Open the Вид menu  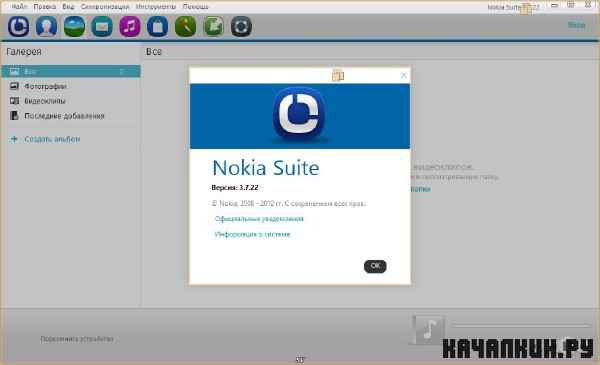pos(68,7)
